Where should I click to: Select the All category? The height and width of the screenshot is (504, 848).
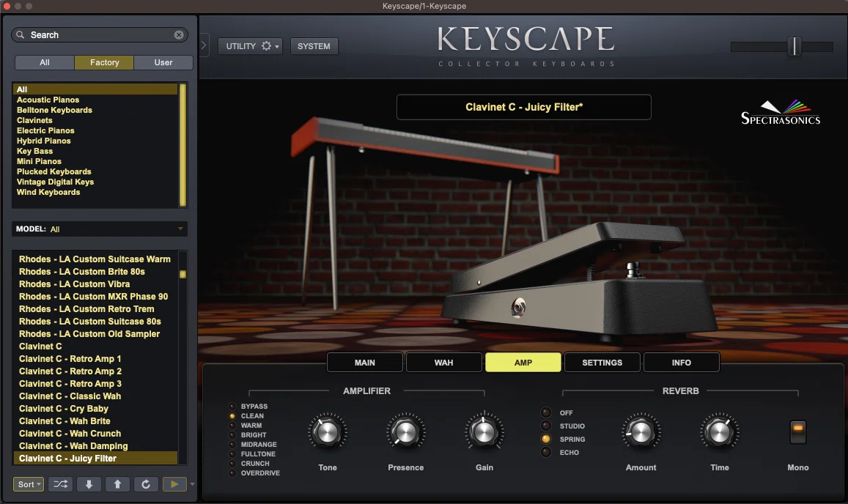coord(95,89)
